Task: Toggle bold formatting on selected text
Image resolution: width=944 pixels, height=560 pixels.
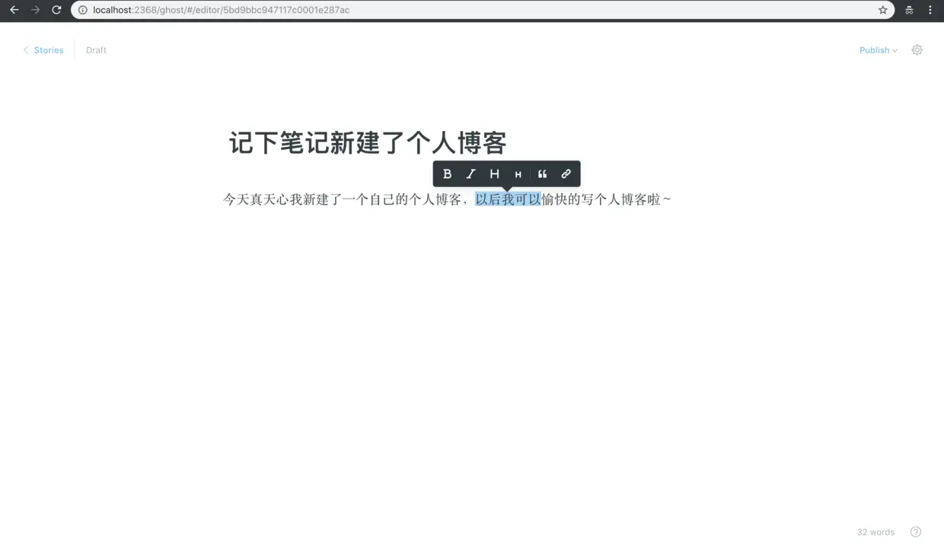Action: pyautogui.click(x=447, y=173)
